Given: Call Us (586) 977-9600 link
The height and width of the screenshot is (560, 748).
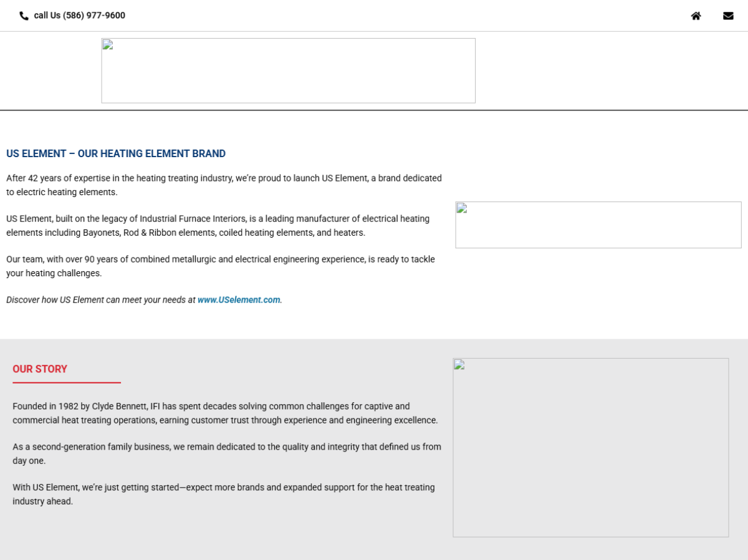Looking at the screenshot, I should click(x=79, y=16).
